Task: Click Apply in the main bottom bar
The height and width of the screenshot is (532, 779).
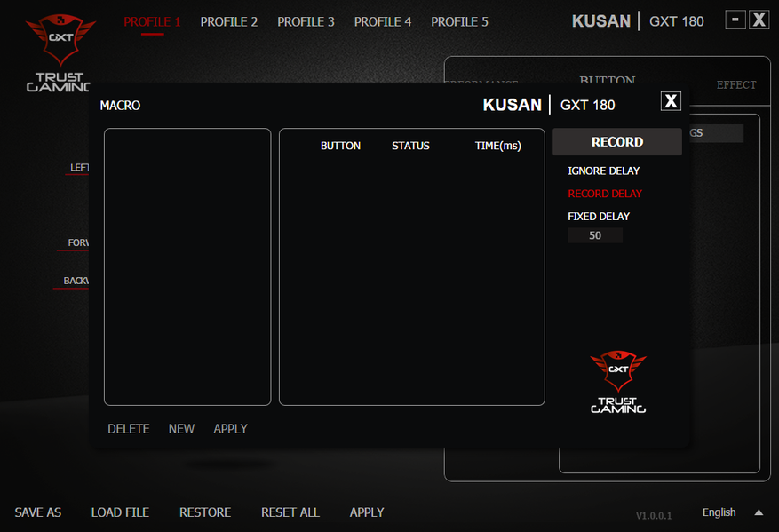Action: pos(367,512)
